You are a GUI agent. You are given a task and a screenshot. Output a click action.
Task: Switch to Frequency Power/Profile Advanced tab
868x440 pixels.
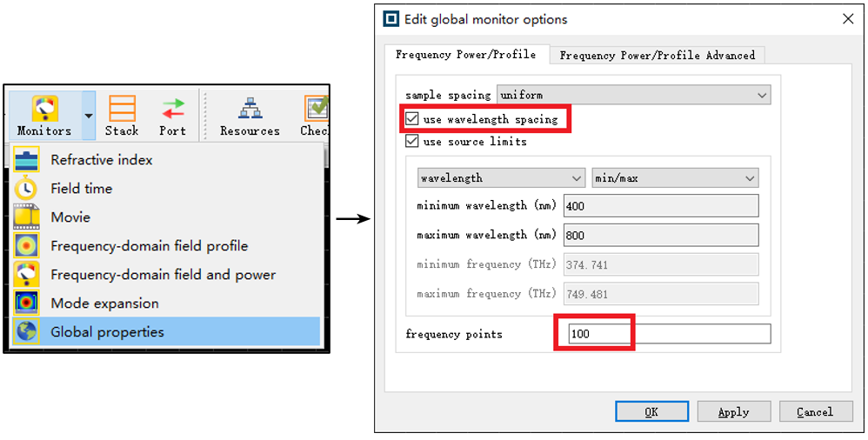[657, 56]
